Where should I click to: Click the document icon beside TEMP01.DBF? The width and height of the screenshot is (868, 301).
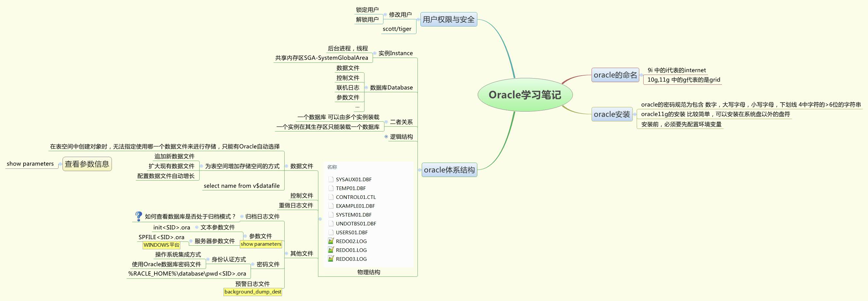coord(330,188)
